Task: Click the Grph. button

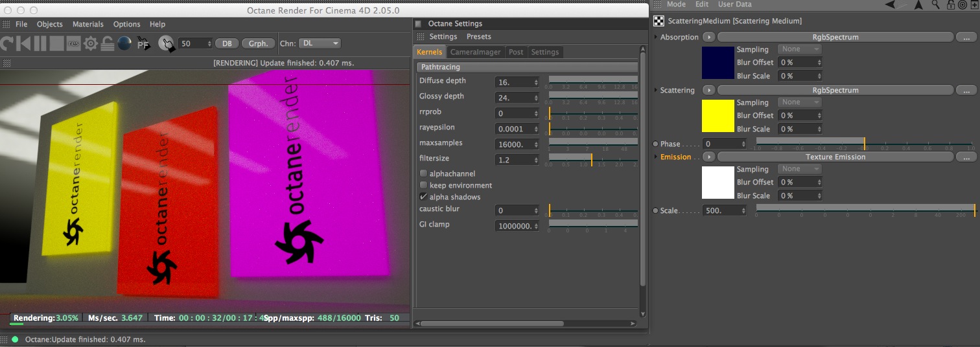Action: (x=258, y=43)
